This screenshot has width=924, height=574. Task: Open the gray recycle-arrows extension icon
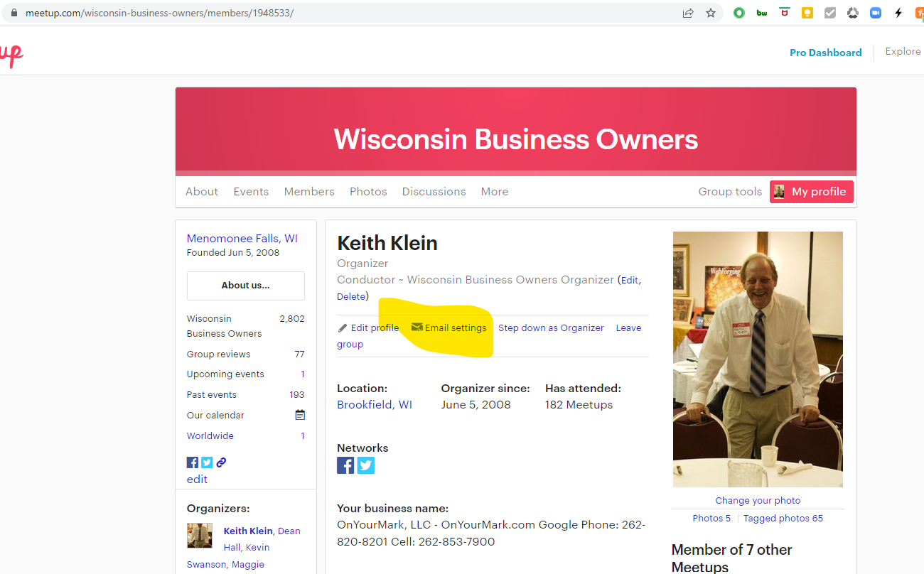[x=853, y=13]
